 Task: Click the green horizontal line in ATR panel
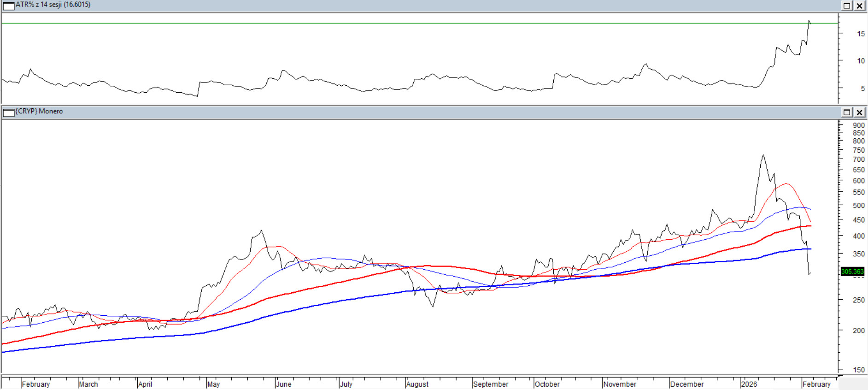415,23
